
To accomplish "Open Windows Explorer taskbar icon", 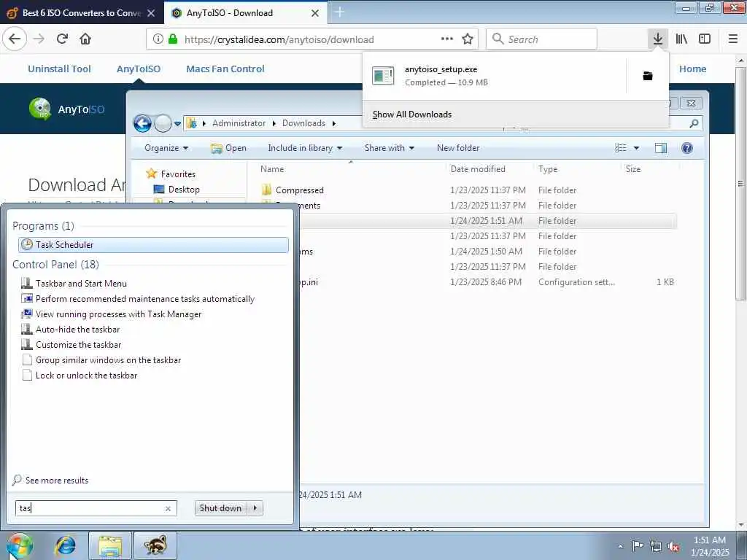I will tap(110, 545).
